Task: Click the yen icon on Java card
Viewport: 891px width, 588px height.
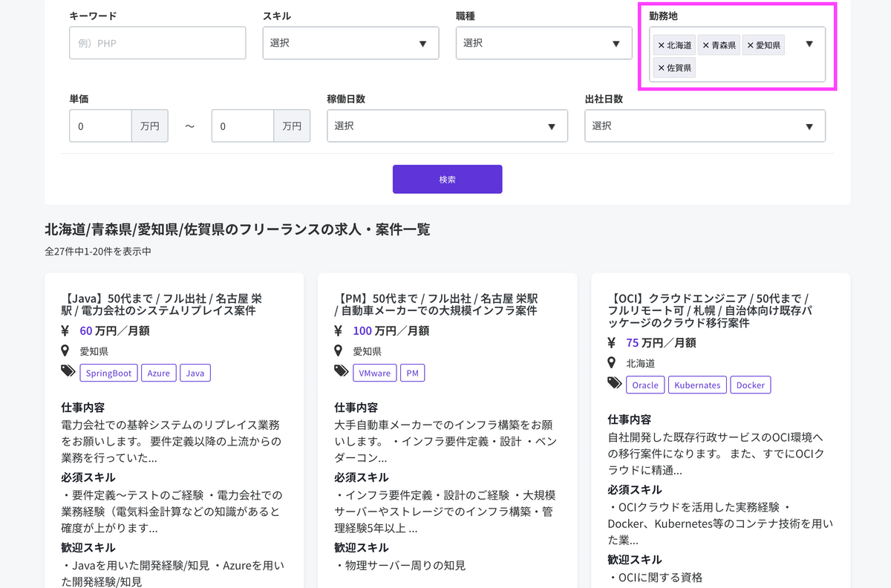Action: click(65, 331)
